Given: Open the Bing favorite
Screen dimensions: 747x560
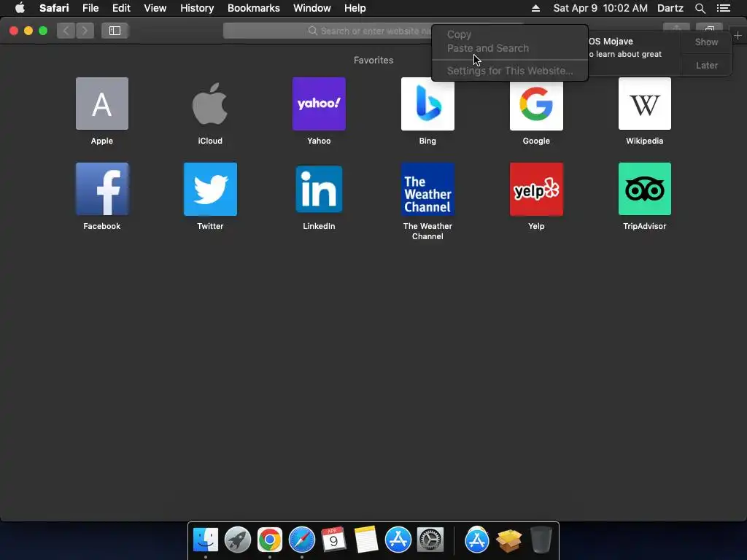Looking at the screenshot, I should point(427,104).
